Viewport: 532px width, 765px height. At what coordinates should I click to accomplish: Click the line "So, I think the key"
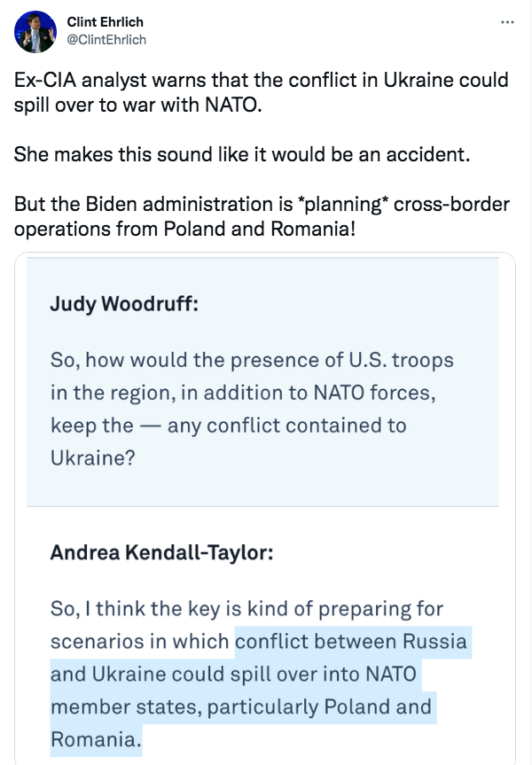(x=246, y=608)
